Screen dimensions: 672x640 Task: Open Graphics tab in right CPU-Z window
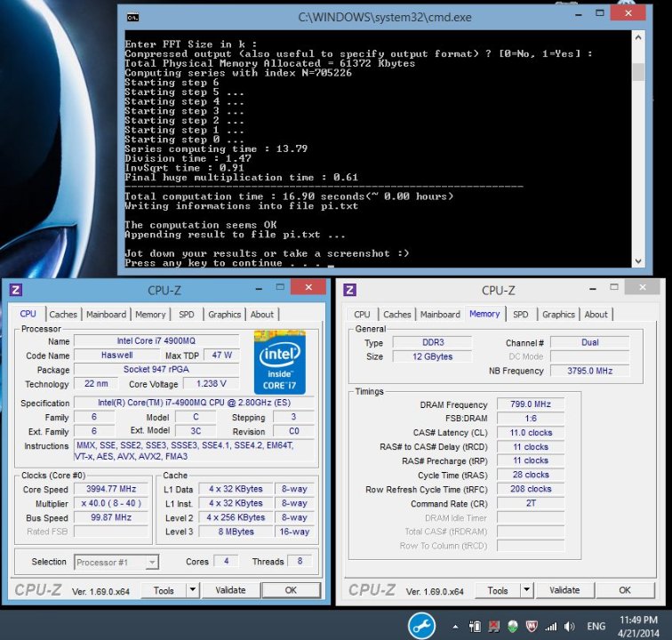[558, 315]
